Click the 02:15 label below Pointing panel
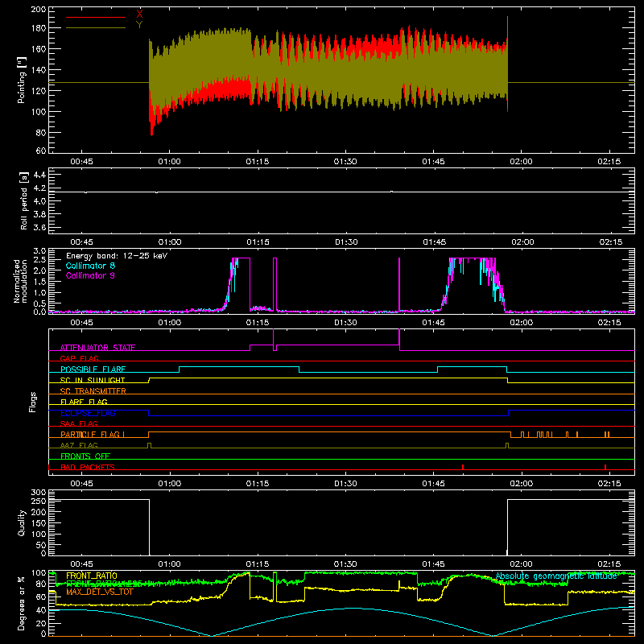This screenshot has width=644, height=644. pos(609,162)
